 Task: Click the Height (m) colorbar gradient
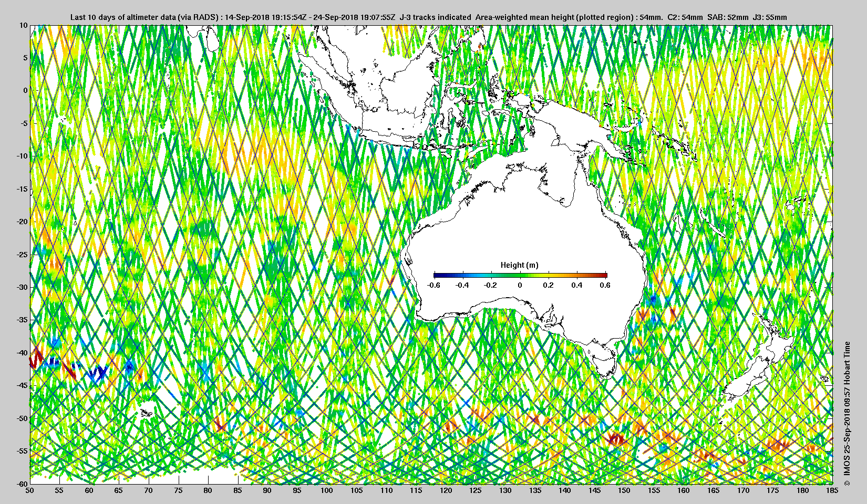[520, 275]
